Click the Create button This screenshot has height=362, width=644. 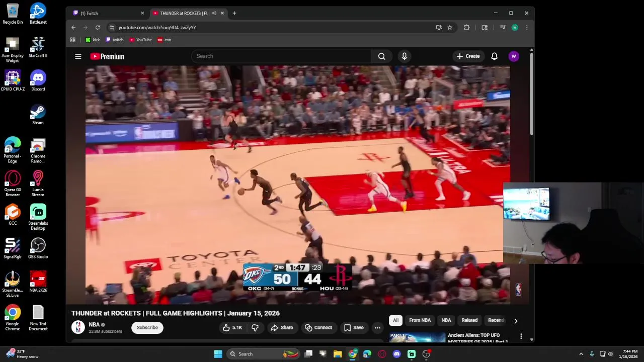tap(468, 56)
